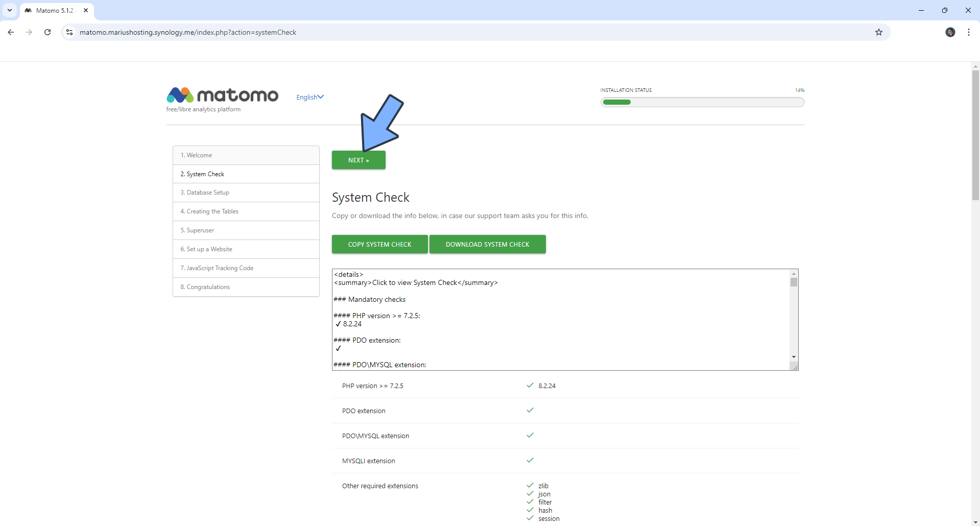Click 'PDO extension' table row label

click(364, 411)
